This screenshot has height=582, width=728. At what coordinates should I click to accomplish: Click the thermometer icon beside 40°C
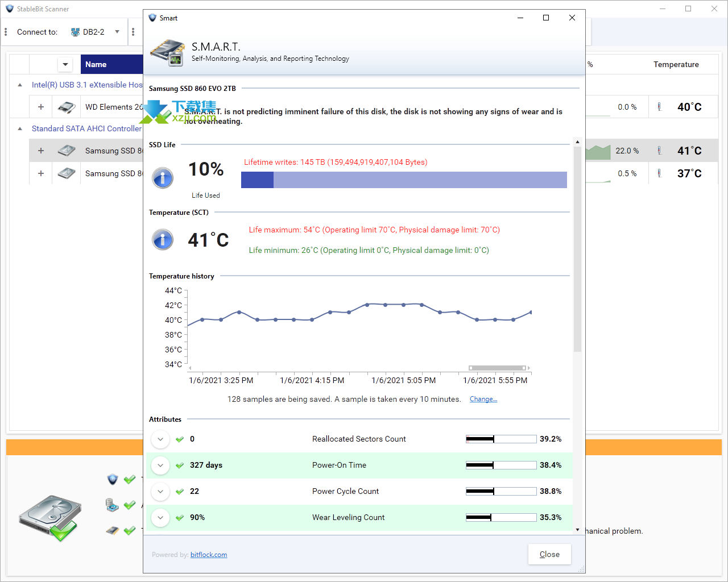[x=659, y=107]
